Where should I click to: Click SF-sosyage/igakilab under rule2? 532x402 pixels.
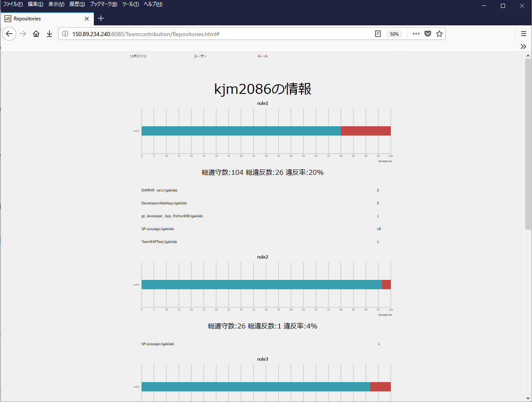[x=158, y=344]
